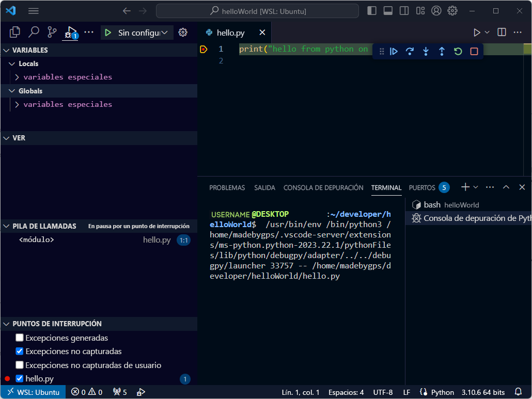Open the Source Control view icon
Viewport: 532px width, 399px height.
[x=52, y=33]
